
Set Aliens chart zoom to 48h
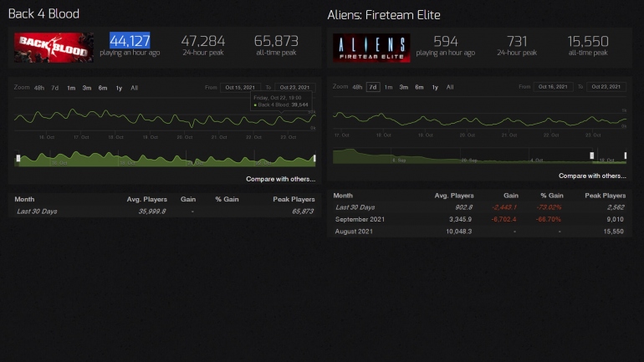point(357,87)
